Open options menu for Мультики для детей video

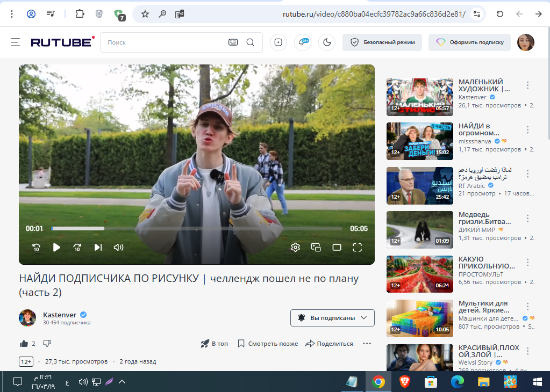(527, 307)
